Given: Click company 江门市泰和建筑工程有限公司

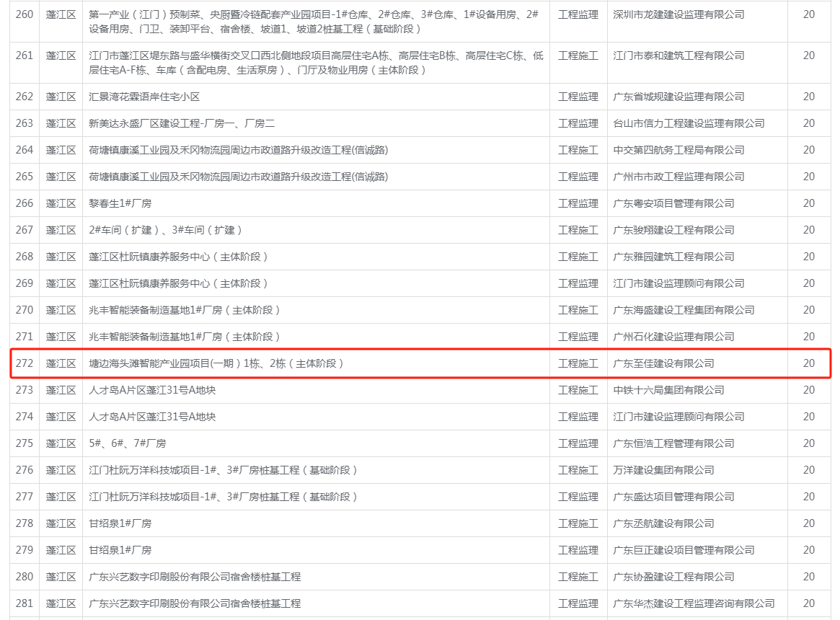Looking at the screenshot, I should coord(678,56).
